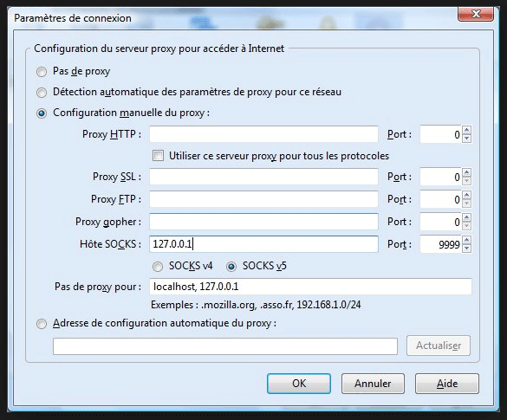Increase the Proxy SSL port value
The image size is (507, 420).
[x=466, y=173]
